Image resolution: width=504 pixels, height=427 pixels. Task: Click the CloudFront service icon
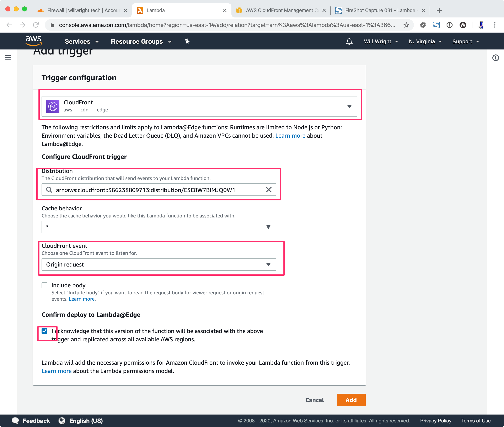53,106
